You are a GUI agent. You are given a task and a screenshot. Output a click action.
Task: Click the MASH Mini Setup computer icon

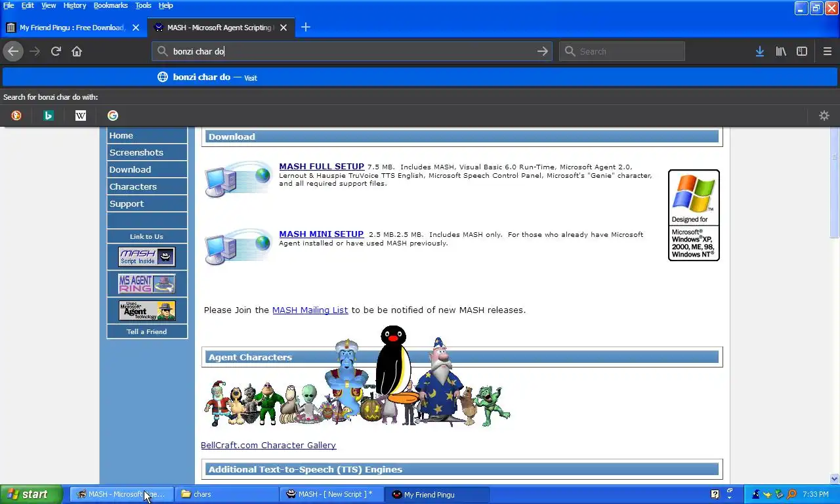(x=238, y=246)
